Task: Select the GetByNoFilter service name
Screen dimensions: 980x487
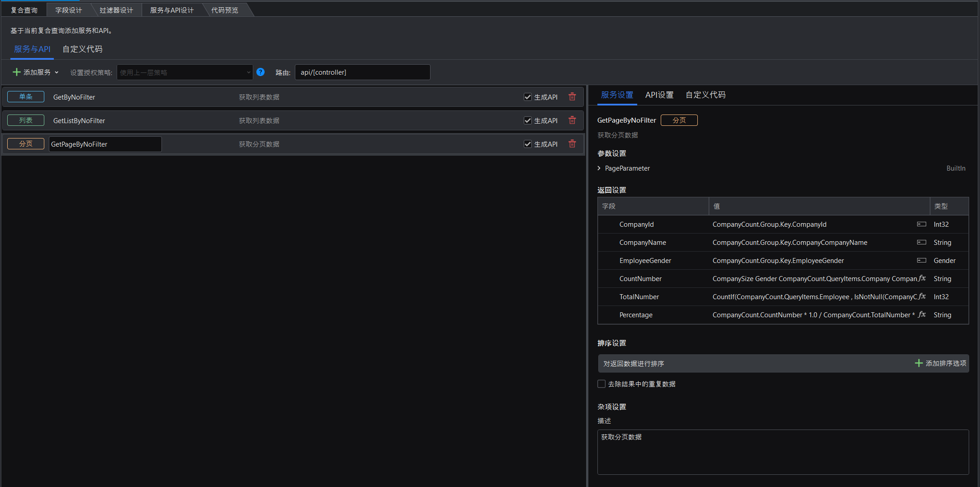Action: [x=74, y=97]
